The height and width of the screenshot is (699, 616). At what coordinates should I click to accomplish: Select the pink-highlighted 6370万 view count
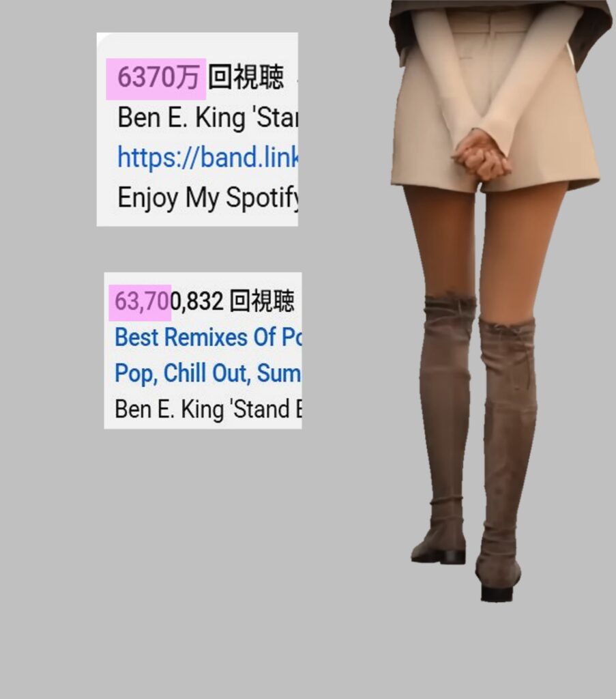pos(156,79)
